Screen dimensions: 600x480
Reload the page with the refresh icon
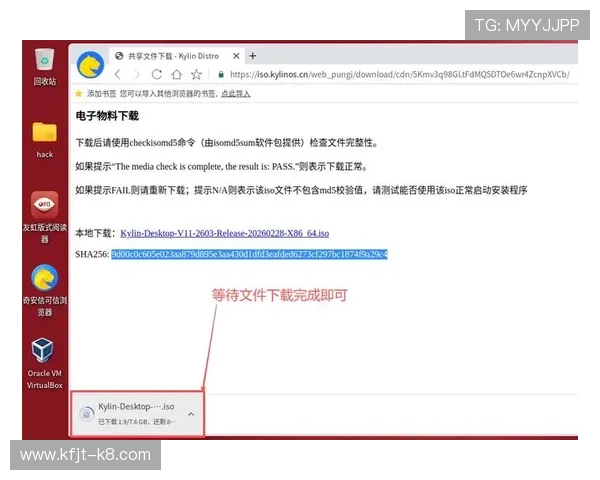[x=157, y=74]
